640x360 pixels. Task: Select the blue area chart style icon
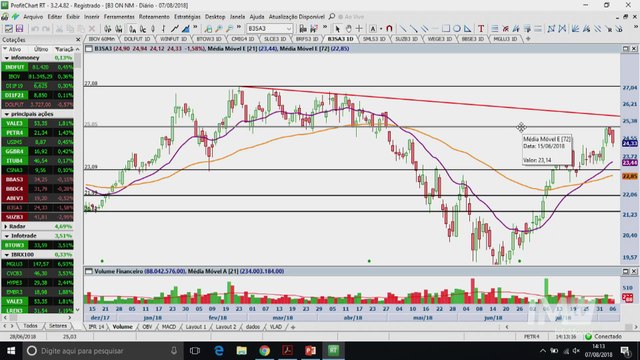click(x=186, y=29)
